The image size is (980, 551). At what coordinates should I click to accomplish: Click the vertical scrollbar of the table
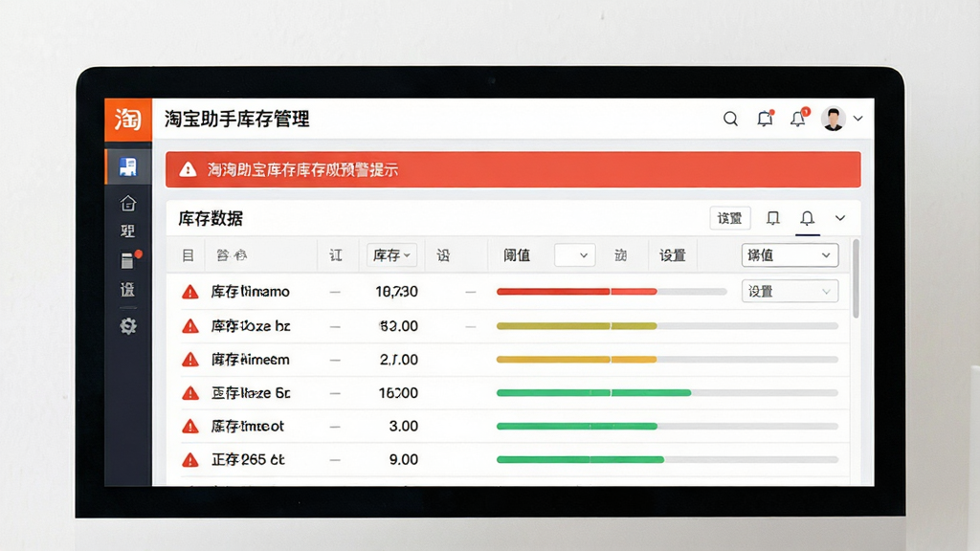coord(856,278)
